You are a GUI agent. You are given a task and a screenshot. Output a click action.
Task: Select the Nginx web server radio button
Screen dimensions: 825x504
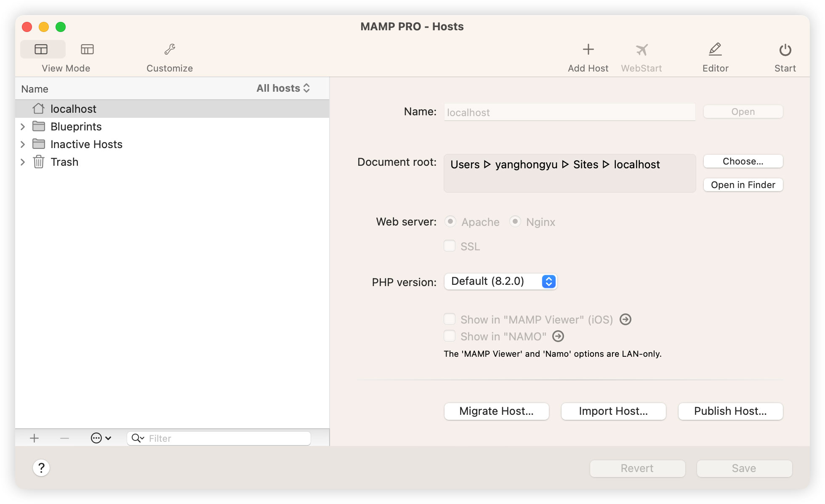point(515,221)
